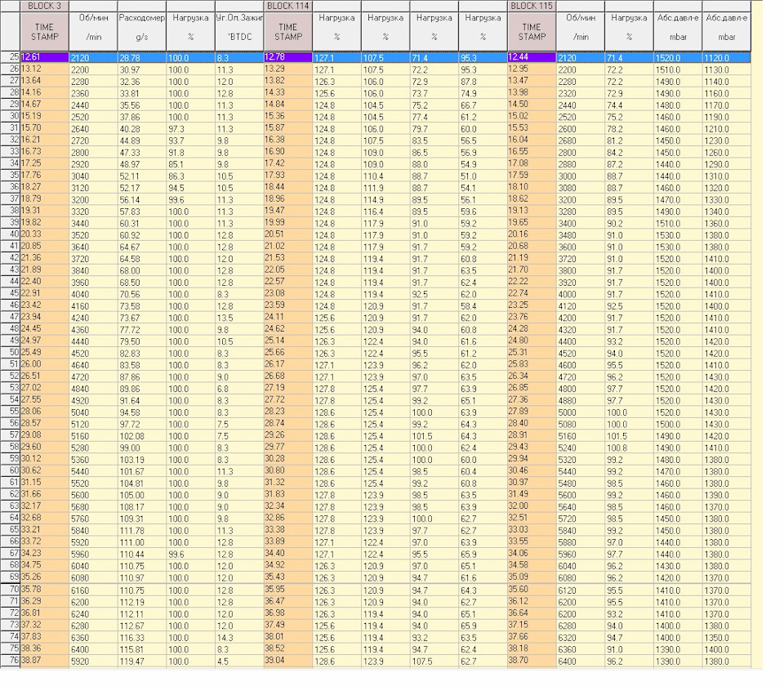Select row number 40 header
This screenshot has height=686, width=784.
pos(10,234)
